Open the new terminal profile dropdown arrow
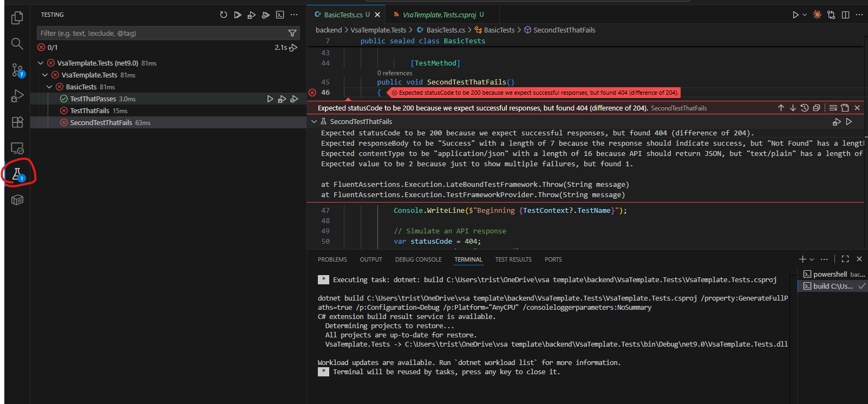Screen dimensions: 868x404 812,259
